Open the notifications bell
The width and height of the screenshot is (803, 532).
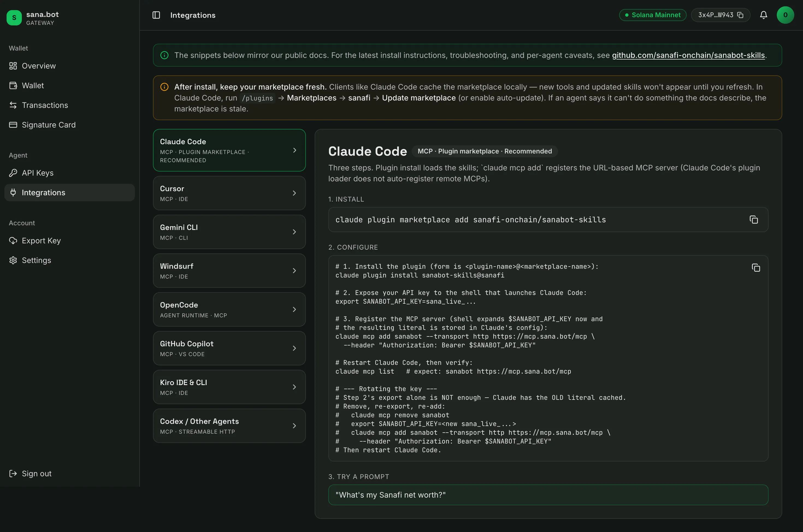coord(763,15)
